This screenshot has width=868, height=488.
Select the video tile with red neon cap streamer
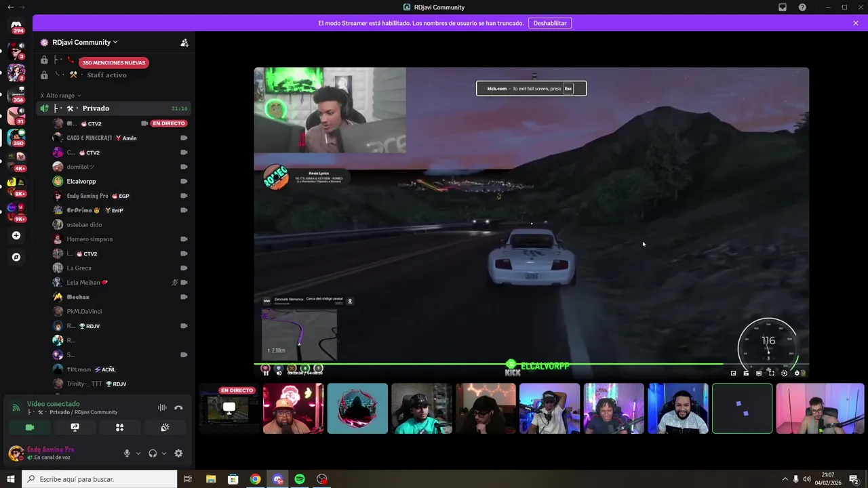coord(293,408)
